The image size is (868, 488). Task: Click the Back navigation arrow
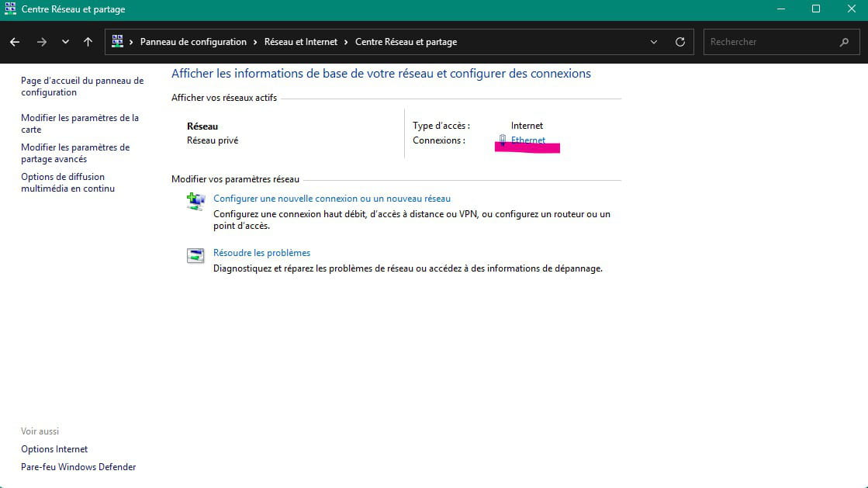15,42
